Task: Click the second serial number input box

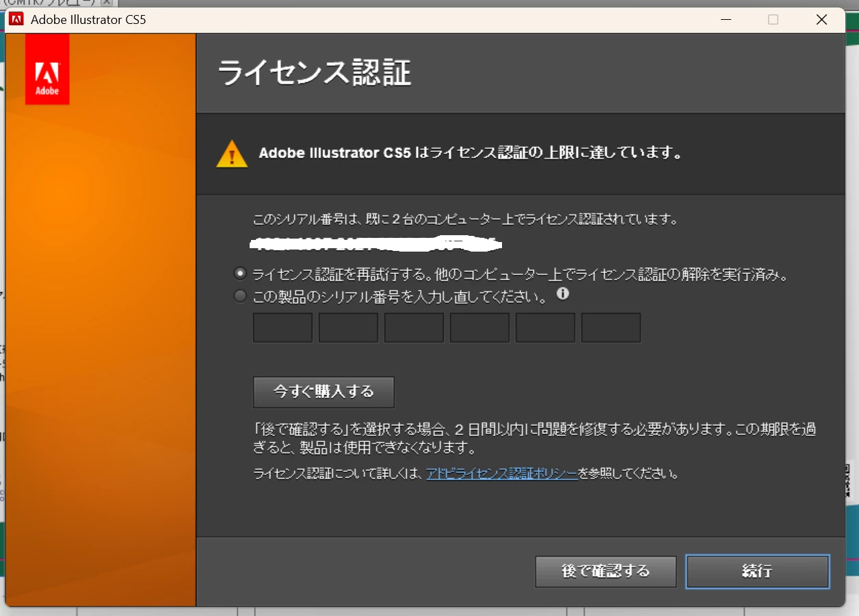Action: coord(348,327)
